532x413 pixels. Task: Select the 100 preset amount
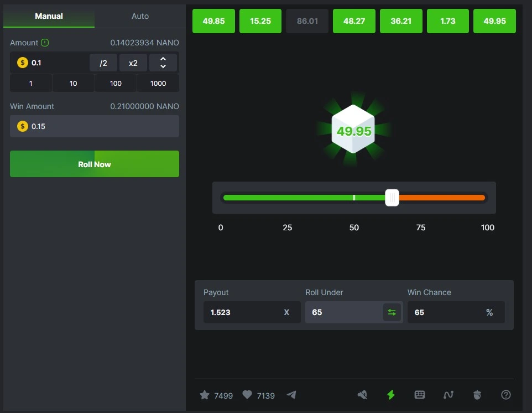116,83
